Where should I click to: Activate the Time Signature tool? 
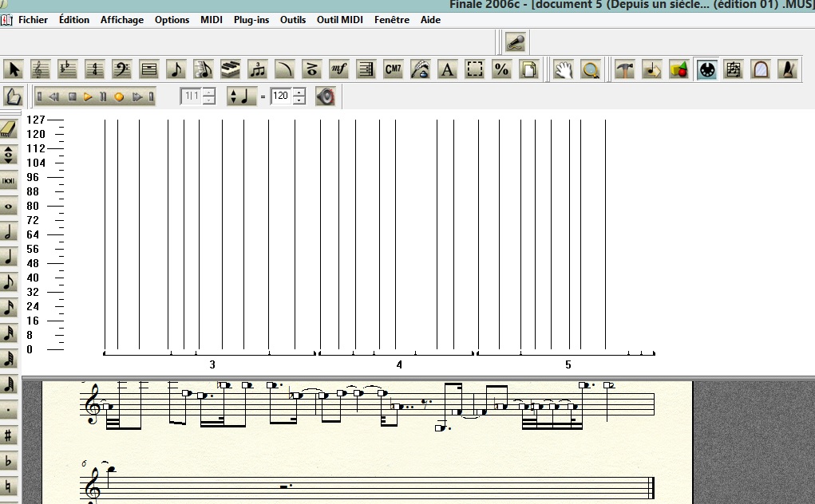(x=94, y=69)
